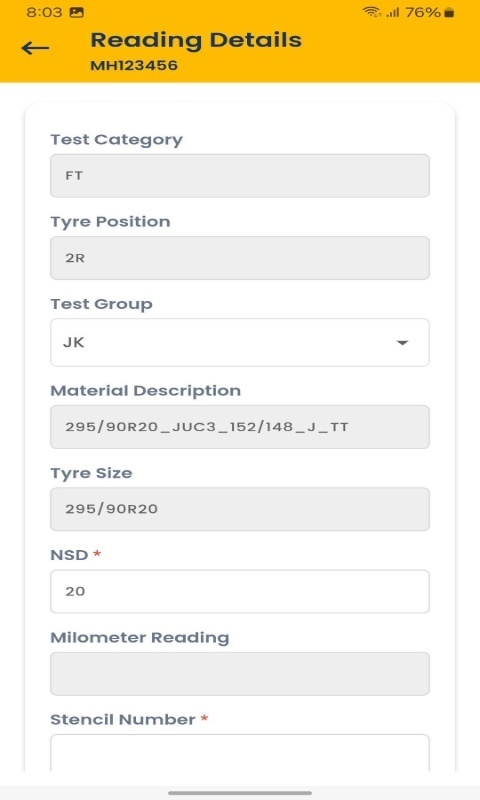Click the Stencil Number input field
Screen dimensions: 480x800
(240, 753)
